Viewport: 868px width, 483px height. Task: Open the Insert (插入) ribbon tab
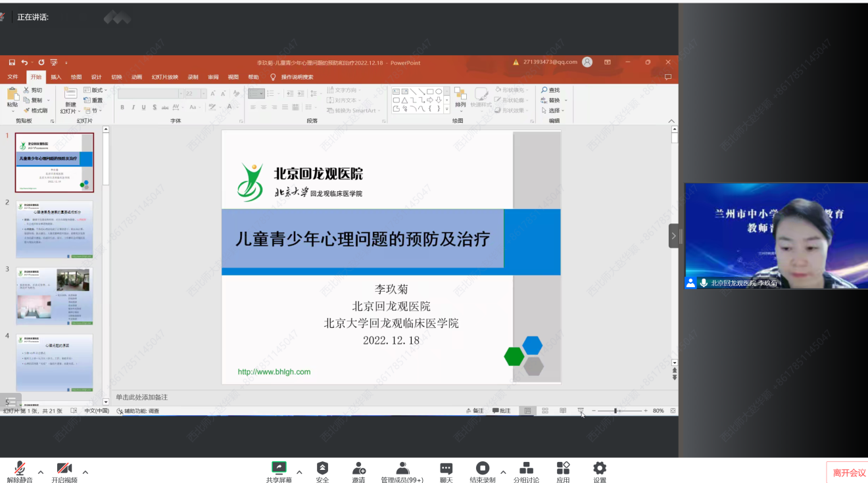coord(56,77)
